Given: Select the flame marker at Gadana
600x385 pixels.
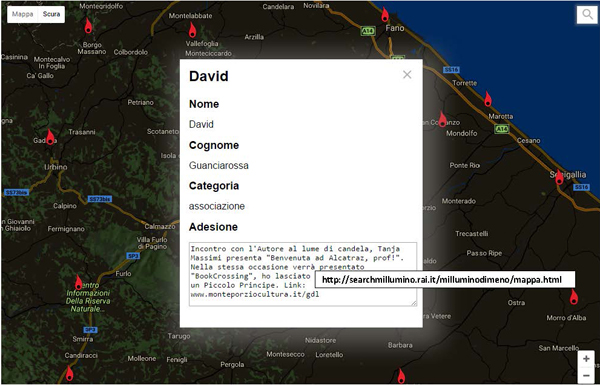Looking at the screenshot, I should pyautogui.click(x=50, y=137).
